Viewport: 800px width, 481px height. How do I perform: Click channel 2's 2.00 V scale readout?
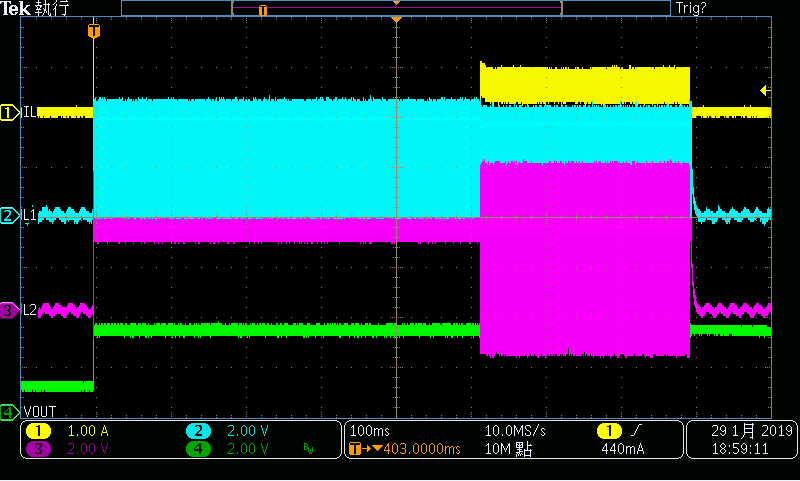(248, 432)
